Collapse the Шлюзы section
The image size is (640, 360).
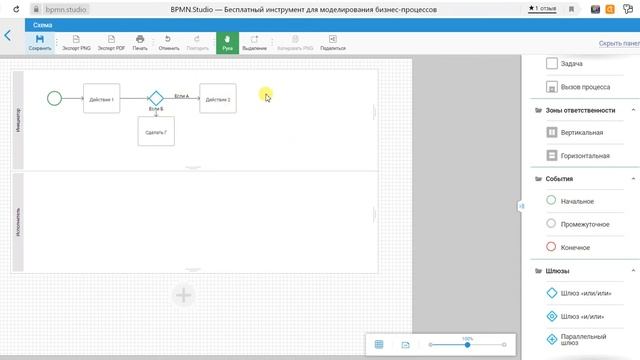[633, 271]
